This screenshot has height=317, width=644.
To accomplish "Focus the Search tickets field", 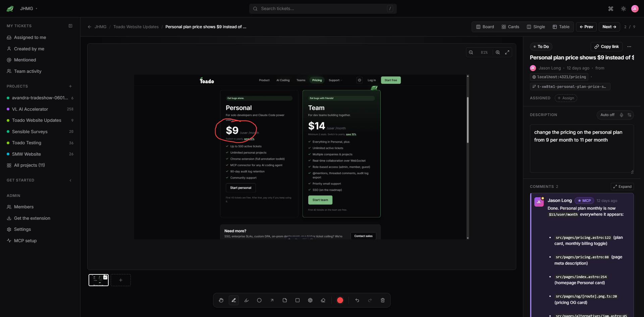I will pyautogui.click(x=323, y=9).
